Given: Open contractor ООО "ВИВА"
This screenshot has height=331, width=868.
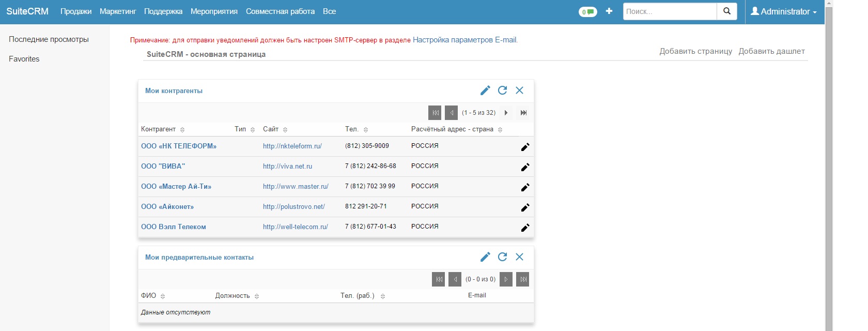Looking at the screenshot, I should [x=163, y=166].
